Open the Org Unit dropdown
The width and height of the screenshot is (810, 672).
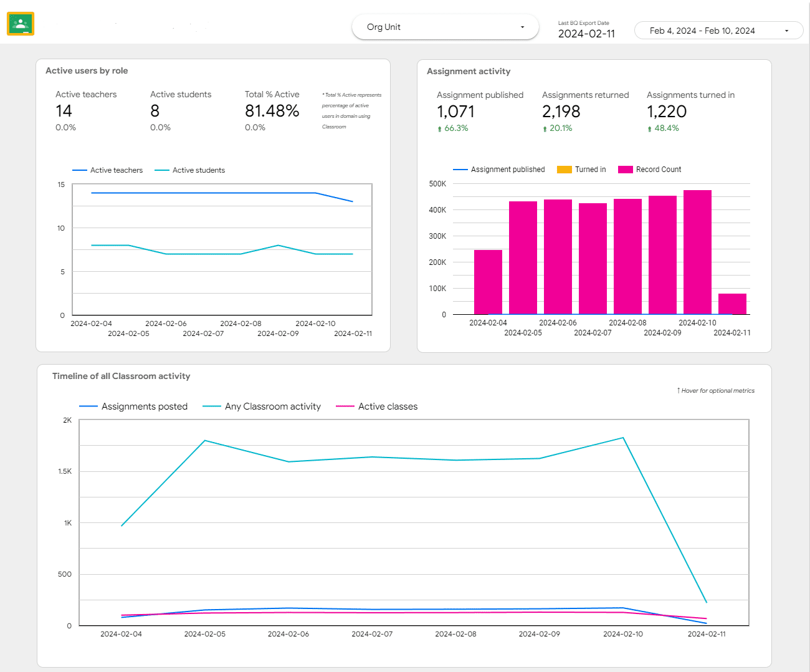pyautogui.click(x=445, y=27)
